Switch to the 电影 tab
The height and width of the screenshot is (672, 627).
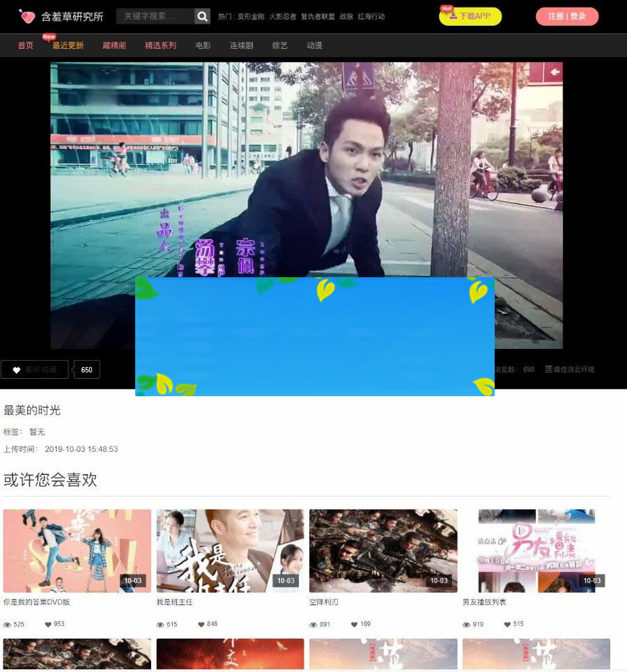[202, 45]
